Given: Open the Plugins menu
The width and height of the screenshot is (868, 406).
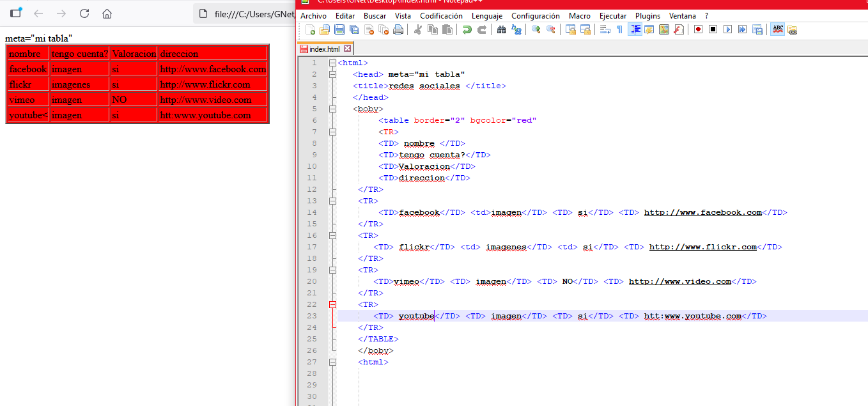Looking at the screenshot, I should 647,16.
